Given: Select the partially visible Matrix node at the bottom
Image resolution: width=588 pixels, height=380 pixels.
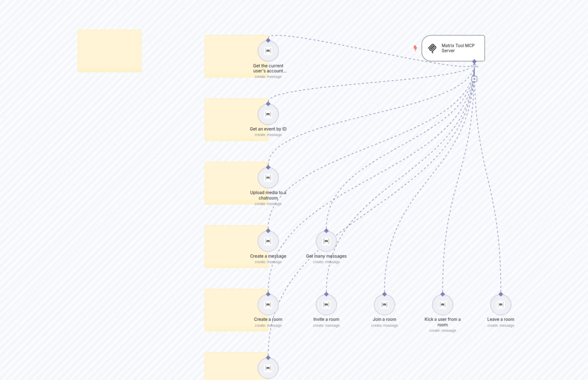Looking at the screenshot, I should pos(268,368).
